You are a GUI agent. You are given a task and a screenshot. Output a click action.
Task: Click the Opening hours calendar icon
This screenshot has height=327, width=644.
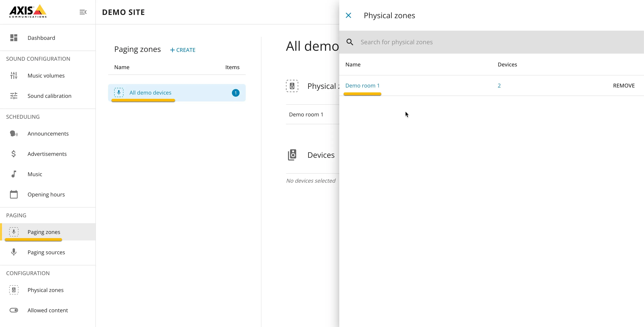point(14,194)
